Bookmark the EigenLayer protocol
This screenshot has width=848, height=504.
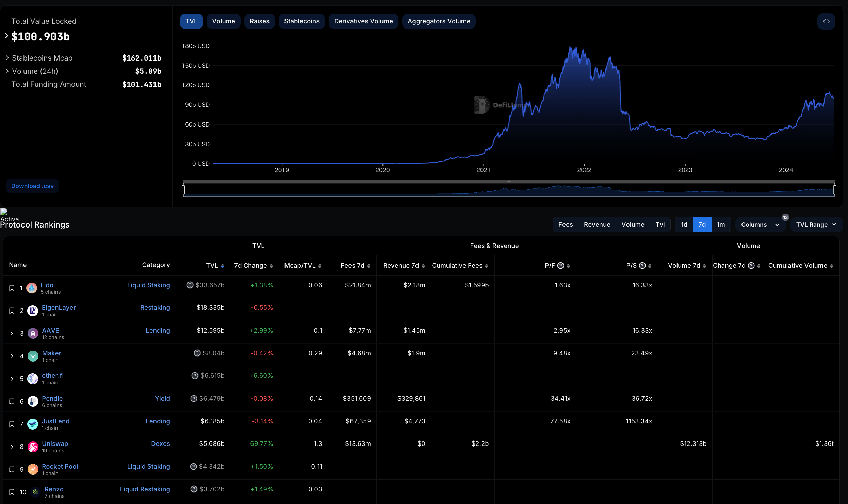tap(12, 310)
